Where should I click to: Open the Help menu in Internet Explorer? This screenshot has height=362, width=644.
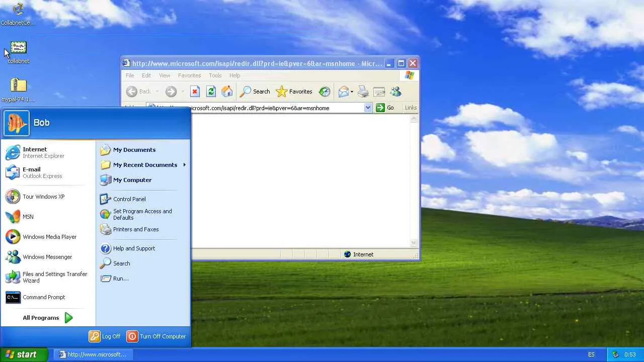235,75
